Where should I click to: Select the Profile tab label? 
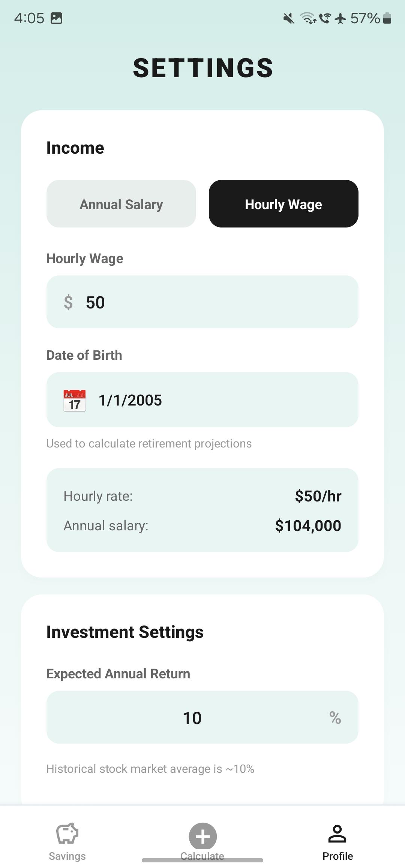(337, 856)
